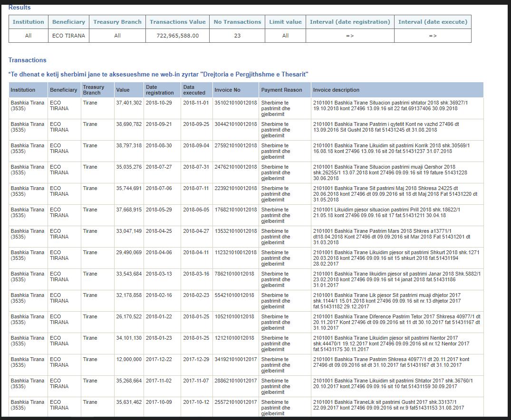Select registration date 2018-04-25
Viewport: 511px width, 420px height.
[x=159, y=231]
